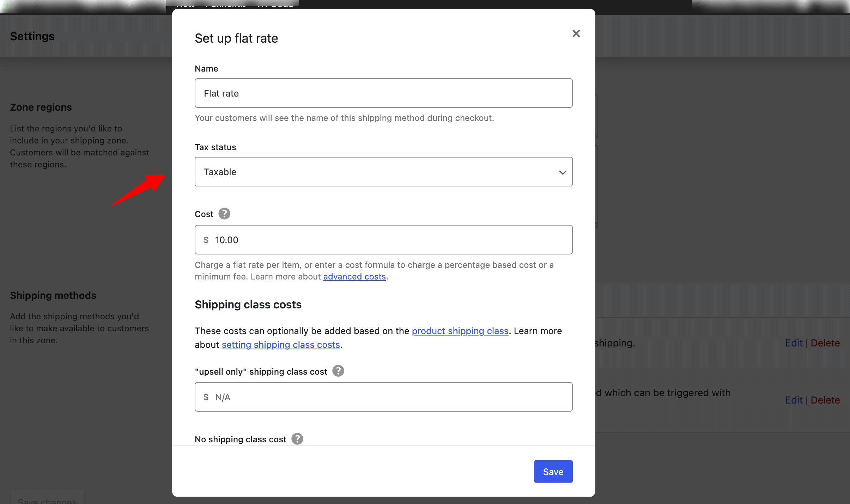Viewport: 850px width, 504px height.
Task: Open the advanced costs link
Action: point(354,277)
